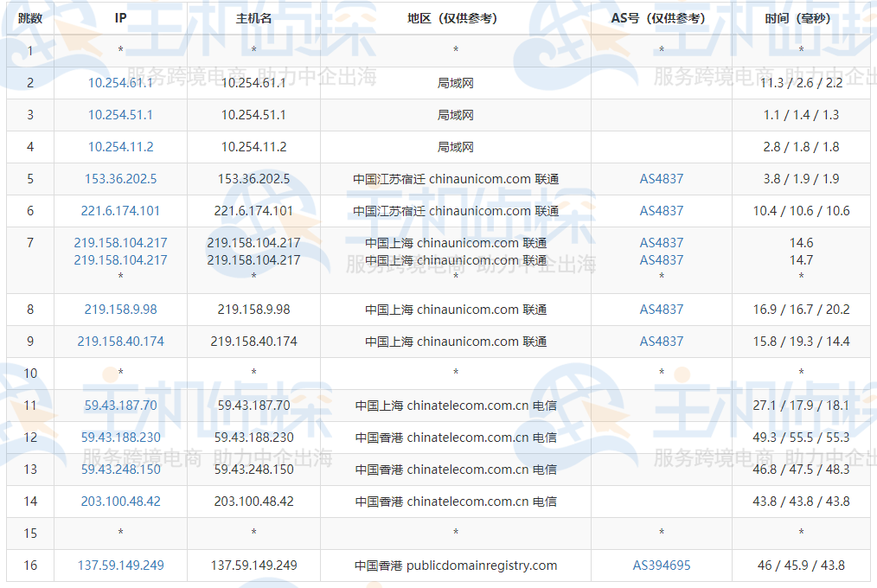Click the IP column header
The image size is (877, 588).
click(120, 16)
